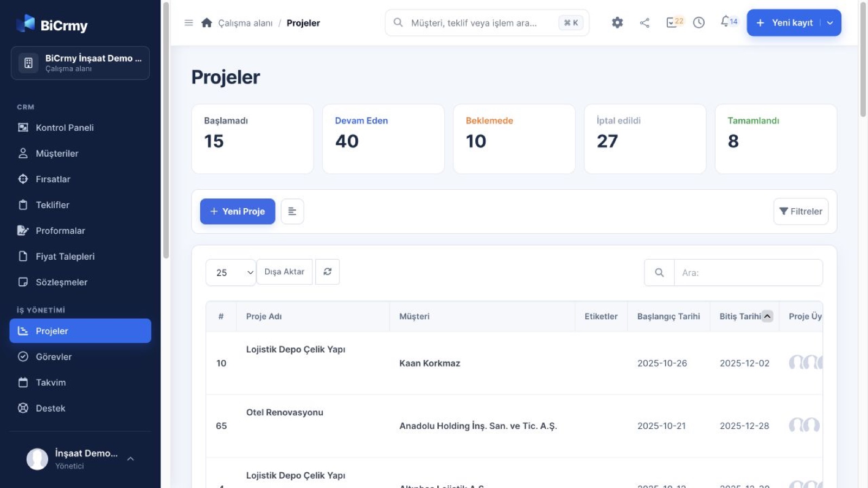Open Takvim calendar
868x488 pixels.
pyautogui.click(x=80, y=382)
